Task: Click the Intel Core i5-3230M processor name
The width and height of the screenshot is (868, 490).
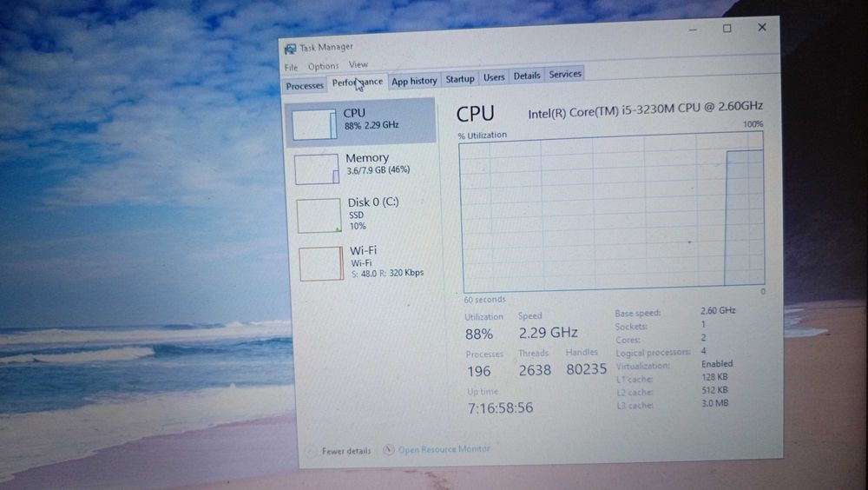Action: click(x=646, y=109)
